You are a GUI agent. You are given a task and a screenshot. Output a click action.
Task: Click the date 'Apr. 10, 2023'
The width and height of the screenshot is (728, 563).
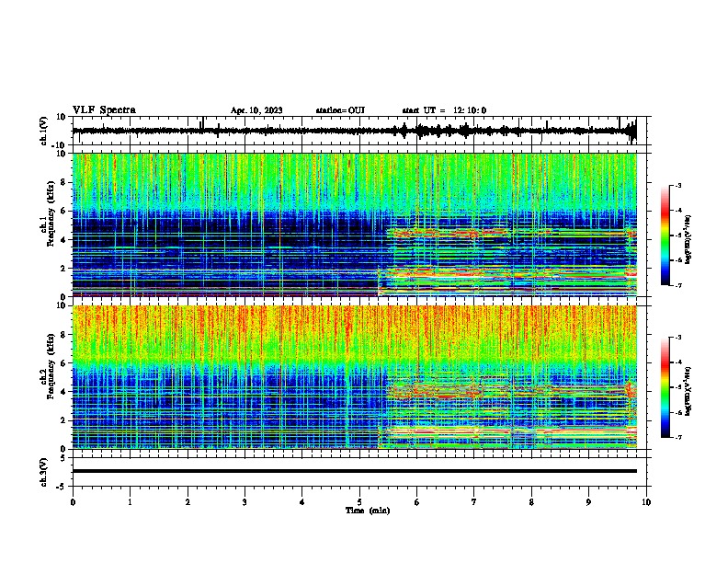[x=256, y=110]
